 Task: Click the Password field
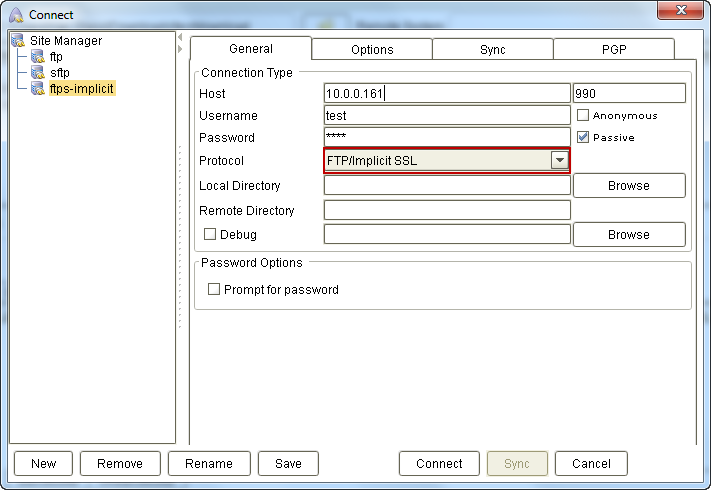click(447, 137)
